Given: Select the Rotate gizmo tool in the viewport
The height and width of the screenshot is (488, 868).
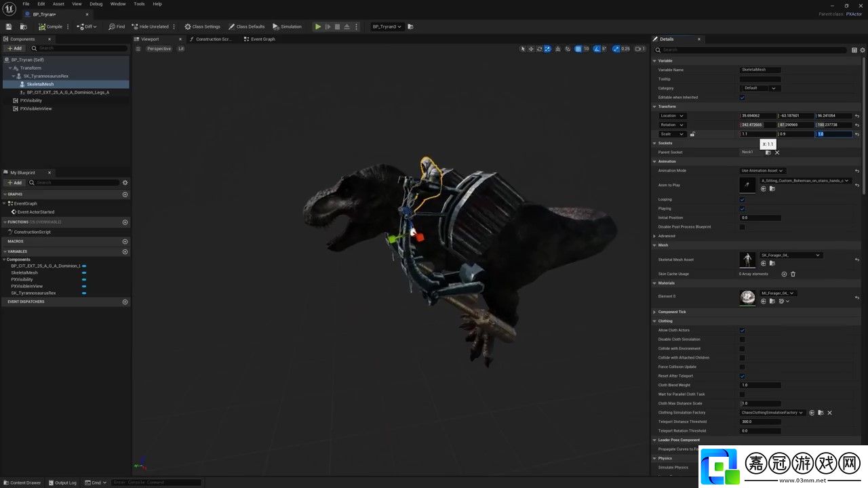Looking at the screenshot, I should coord(539,49).
